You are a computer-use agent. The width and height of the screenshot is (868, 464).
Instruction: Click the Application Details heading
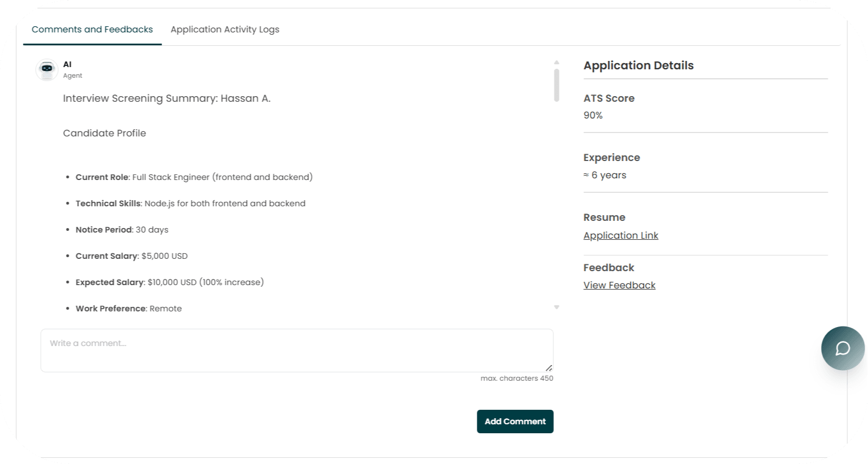pyautogui.click(x=638, y=65)
